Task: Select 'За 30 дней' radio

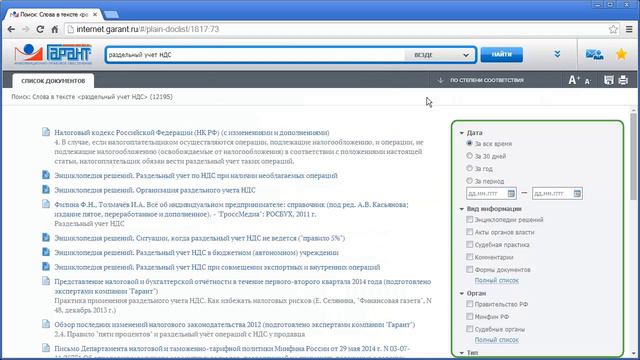Action: 469,156
